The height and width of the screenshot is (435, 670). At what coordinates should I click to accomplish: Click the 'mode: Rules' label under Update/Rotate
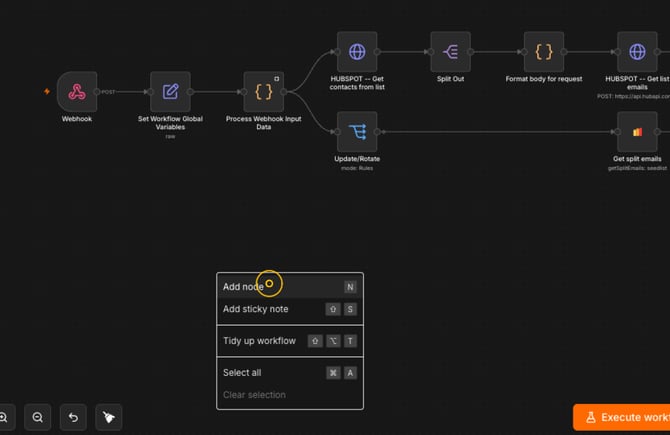pos(357,168)
